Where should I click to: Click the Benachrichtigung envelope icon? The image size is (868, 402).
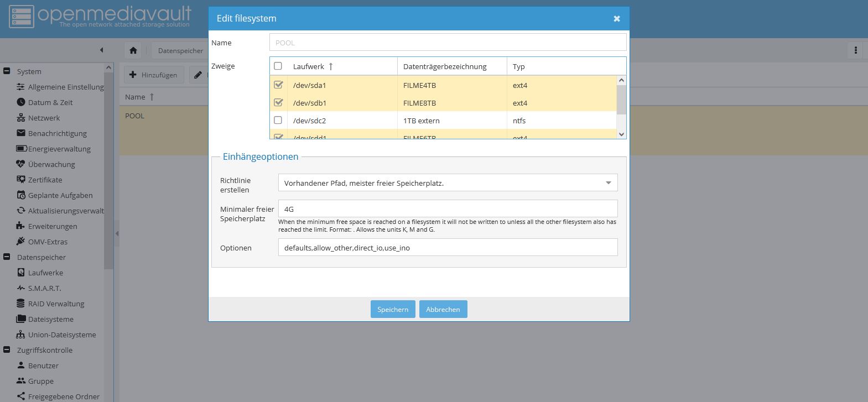click(x=21, y=133)
